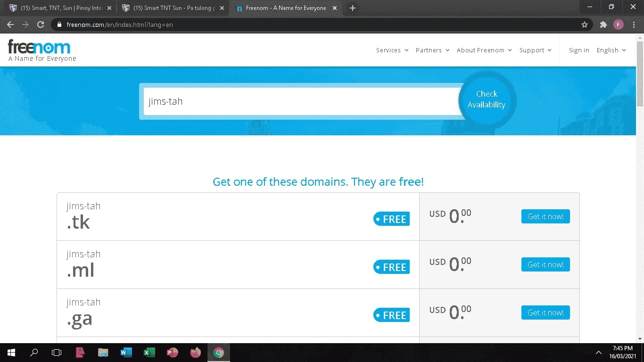Open Task View on taskbar
This screenshot has height=362, width=644.
(57, 352)
